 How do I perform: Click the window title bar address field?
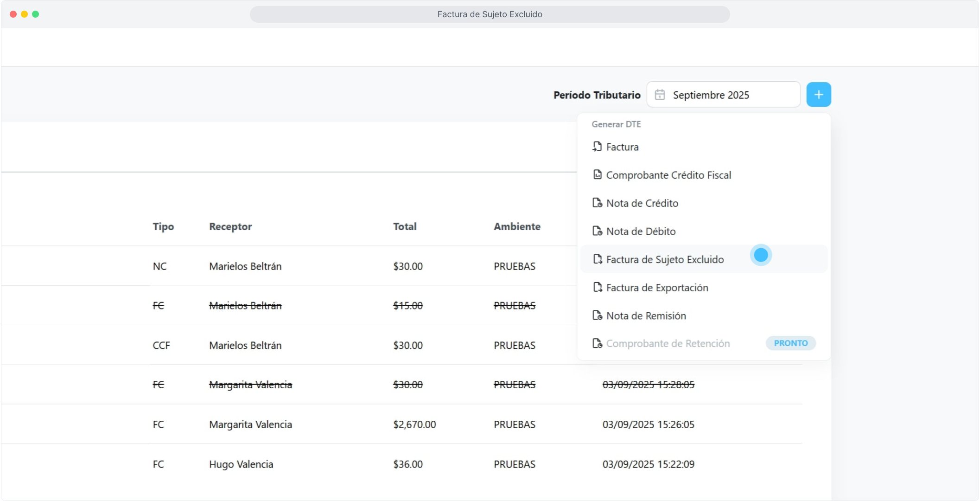[x=490, y=14]
